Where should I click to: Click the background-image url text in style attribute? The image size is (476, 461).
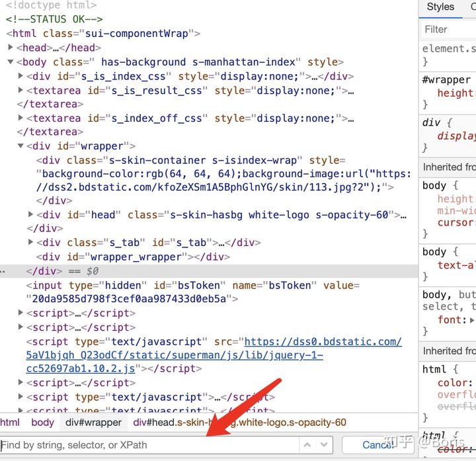coord(223,181)
